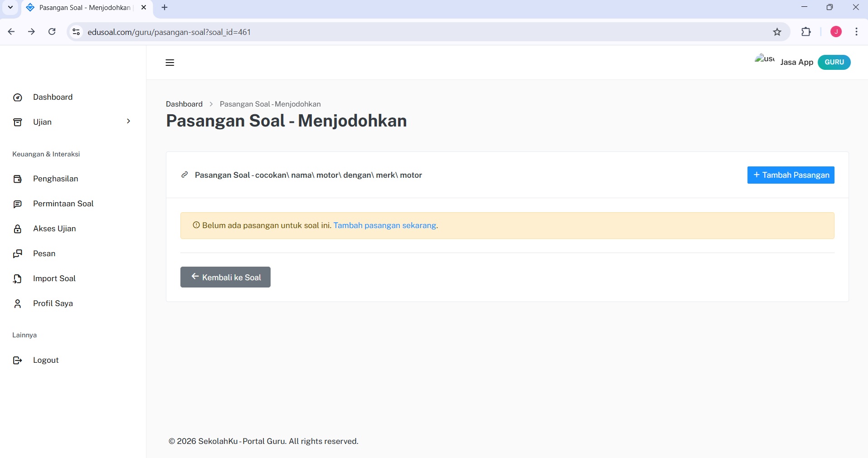The image size is (868, 458).
Task: Open Permintaan Soal chat icon
Action: (17, 204)
